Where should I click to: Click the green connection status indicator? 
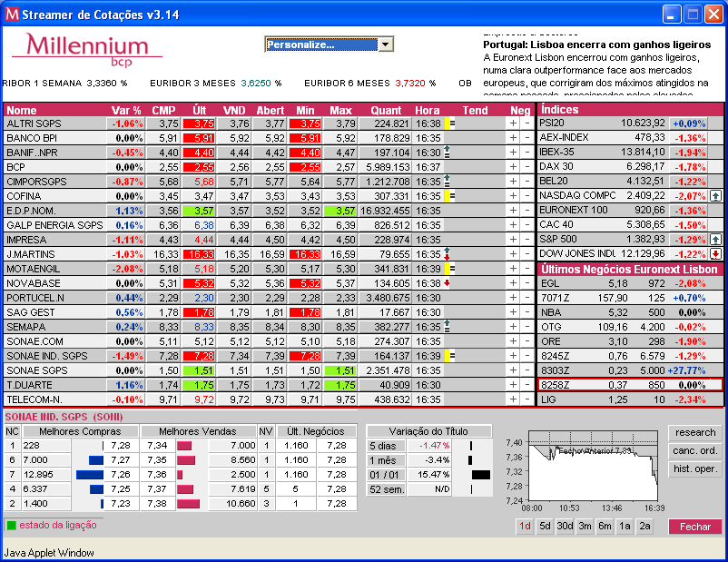pos(12,526)
